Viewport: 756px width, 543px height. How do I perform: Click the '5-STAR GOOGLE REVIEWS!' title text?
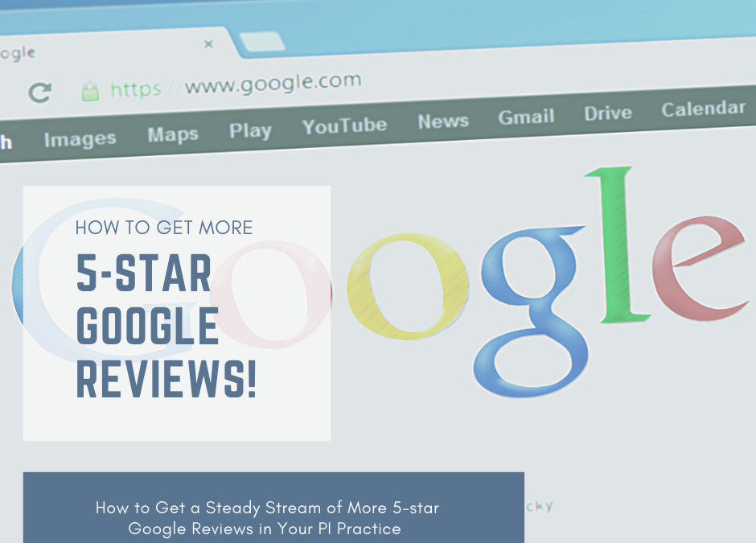click(x=166, y=327)
